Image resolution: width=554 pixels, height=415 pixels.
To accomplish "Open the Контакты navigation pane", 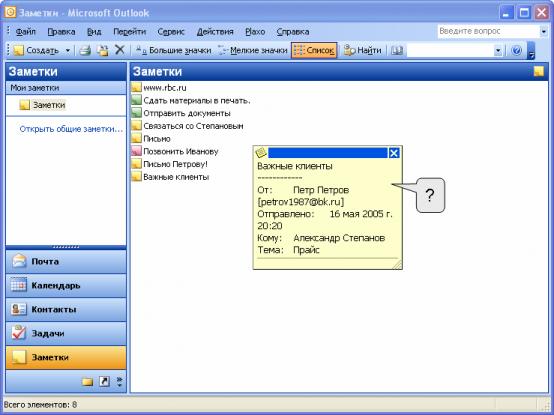I will [x=66, y=309].
